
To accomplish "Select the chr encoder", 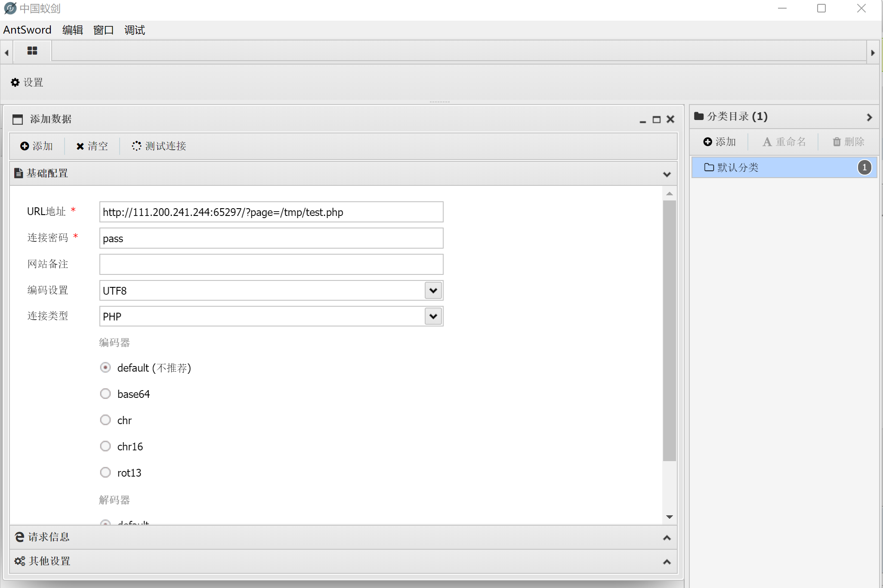I will click(x=105, y=420).
